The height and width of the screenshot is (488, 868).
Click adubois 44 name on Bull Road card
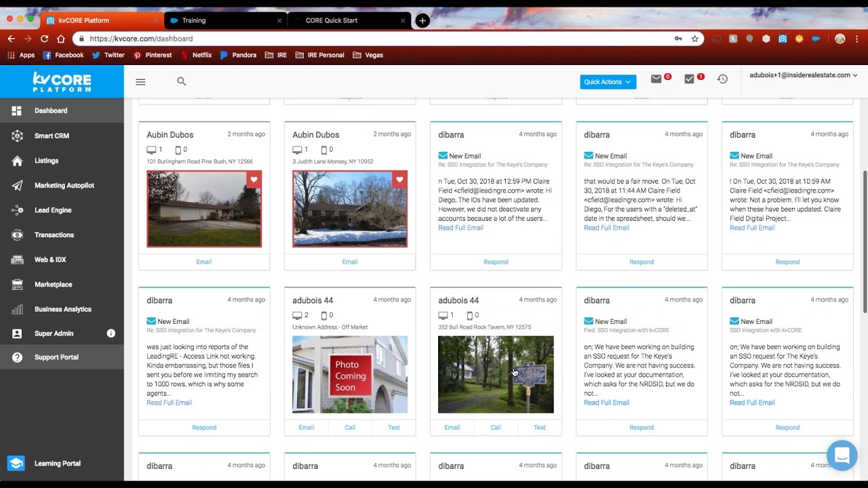[x=458, y=300]
